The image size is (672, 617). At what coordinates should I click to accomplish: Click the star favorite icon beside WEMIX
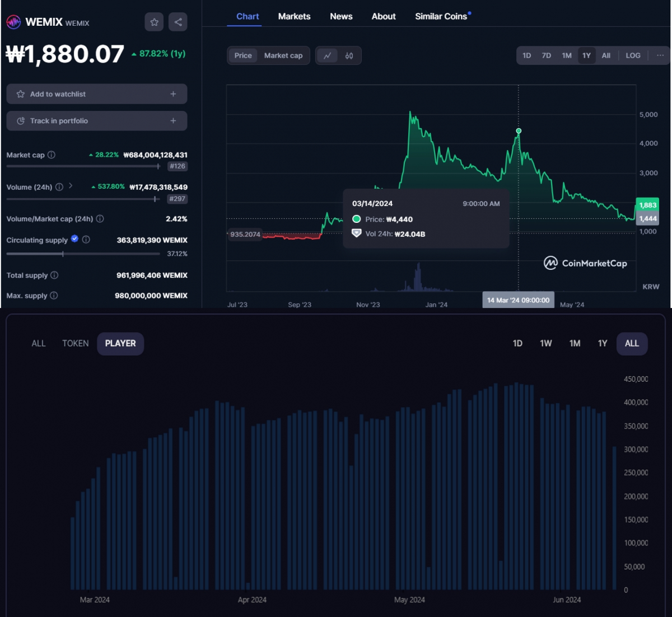pyautogui.click(x=154, y=22)
